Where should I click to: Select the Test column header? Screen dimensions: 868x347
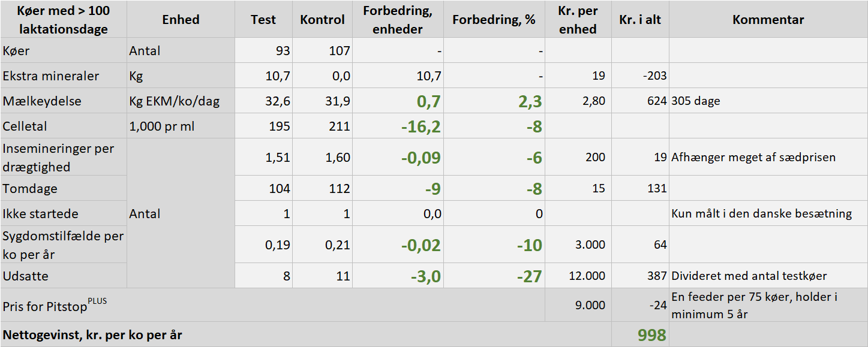[263, 20]
